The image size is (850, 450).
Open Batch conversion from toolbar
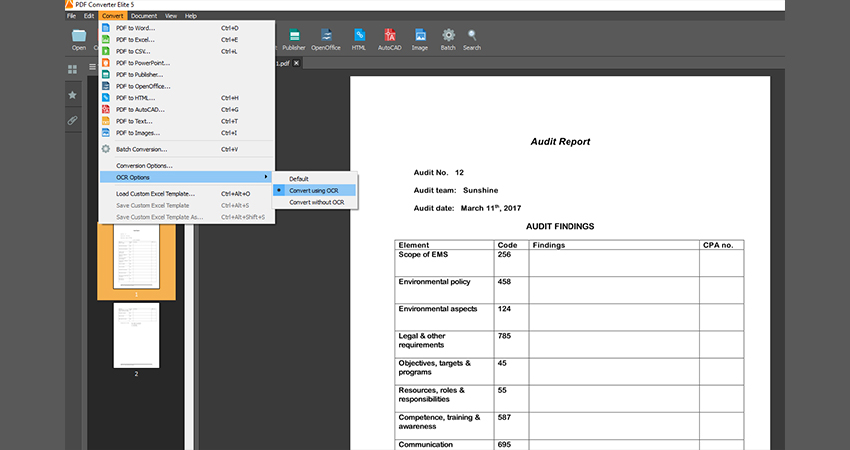click(448, 39)
